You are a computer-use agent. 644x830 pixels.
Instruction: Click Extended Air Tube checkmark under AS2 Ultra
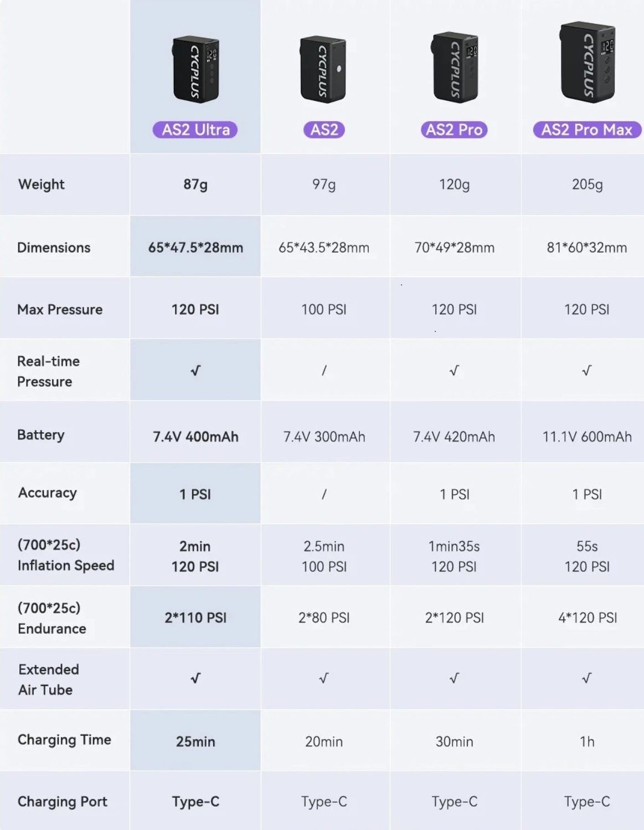coord(195,679)
